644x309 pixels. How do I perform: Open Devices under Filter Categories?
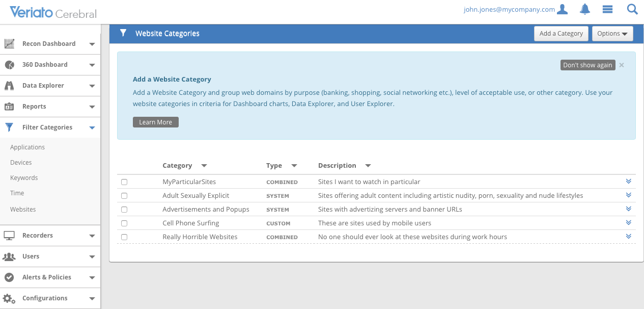21,163
